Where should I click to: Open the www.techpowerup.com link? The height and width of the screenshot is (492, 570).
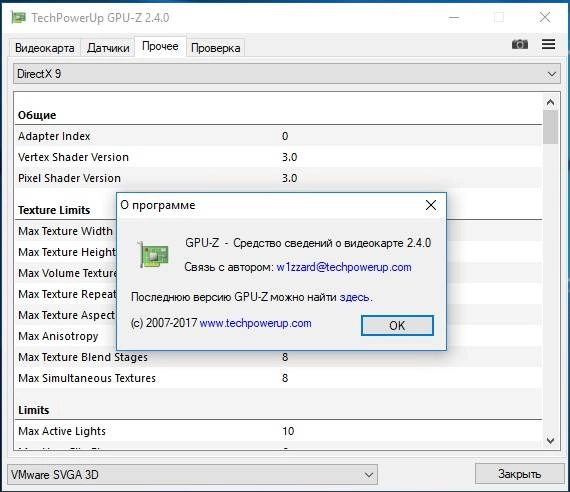tap(256, 323)
